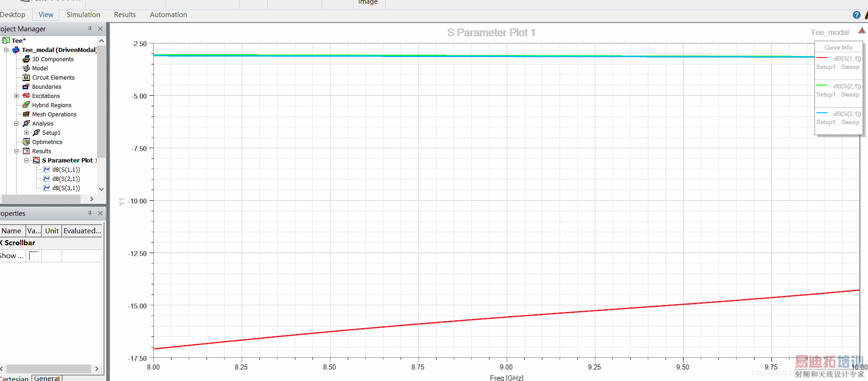Pin the Properties panel
868x381 pixels.
[x=90, y=213]
